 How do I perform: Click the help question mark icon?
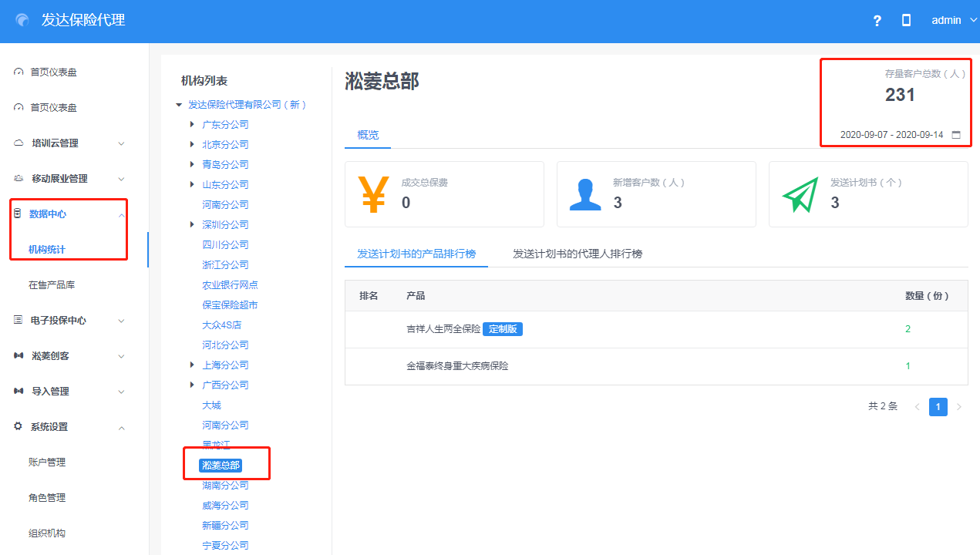877,21
